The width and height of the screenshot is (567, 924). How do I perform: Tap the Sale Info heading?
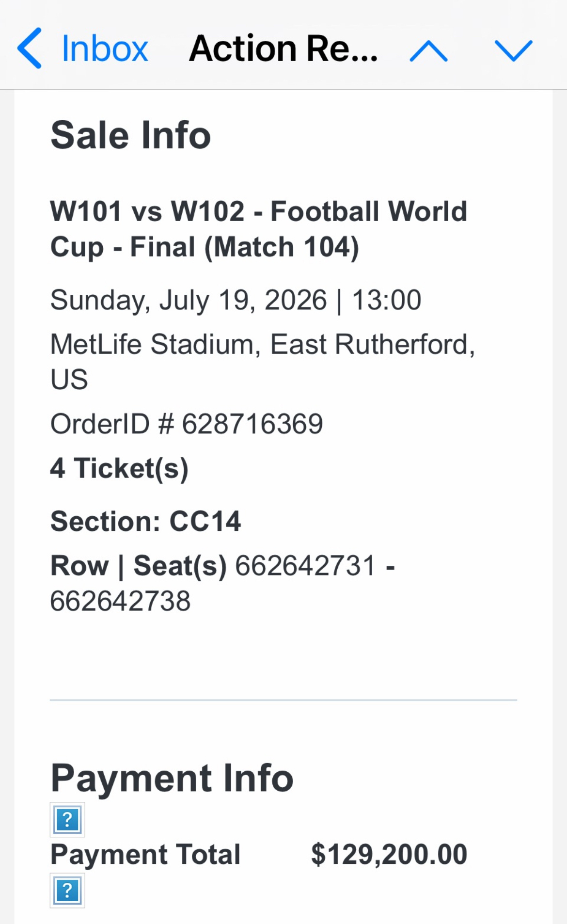[131, 135]
